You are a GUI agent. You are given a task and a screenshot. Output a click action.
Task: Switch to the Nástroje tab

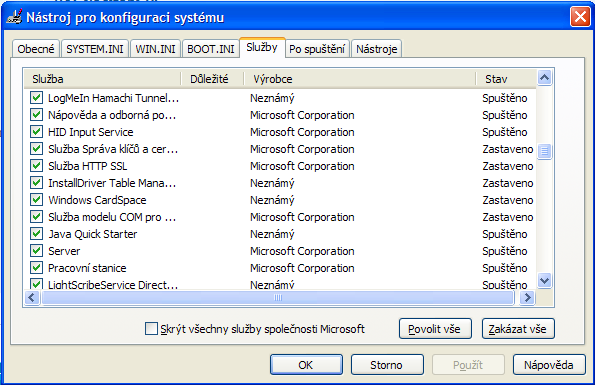[376, 49]
